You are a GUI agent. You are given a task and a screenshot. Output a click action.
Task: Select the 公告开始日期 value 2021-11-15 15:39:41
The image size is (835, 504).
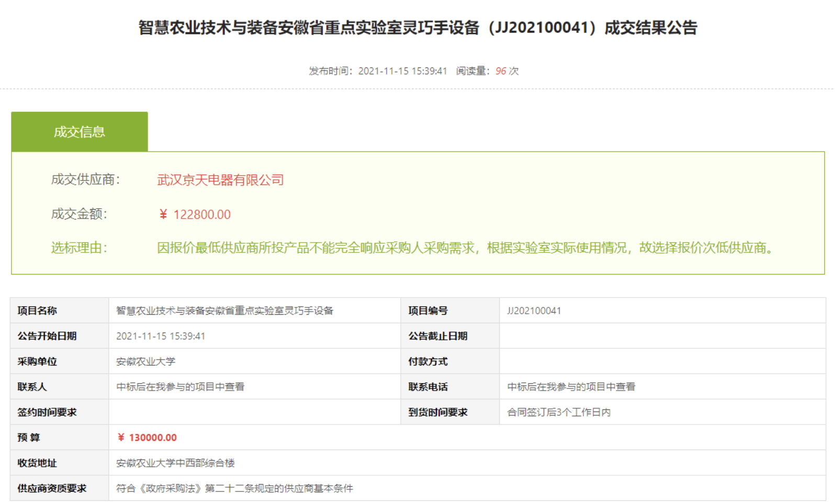(161, 336)
